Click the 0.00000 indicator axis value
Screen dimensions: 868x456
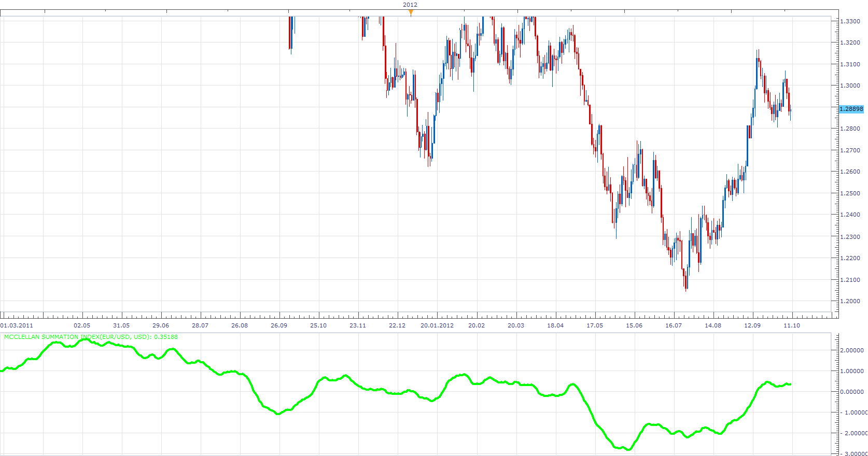click(852, 392)
